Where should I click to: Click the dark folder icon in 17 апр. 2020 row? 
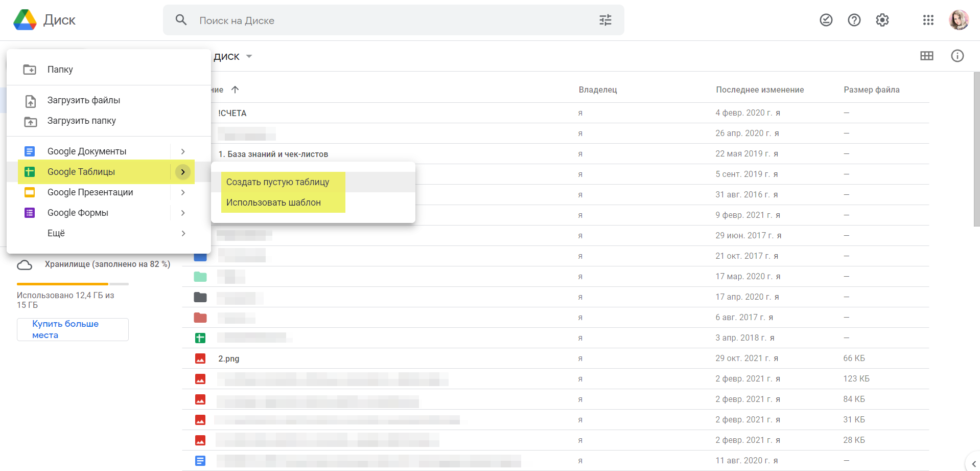pos(200,297)
